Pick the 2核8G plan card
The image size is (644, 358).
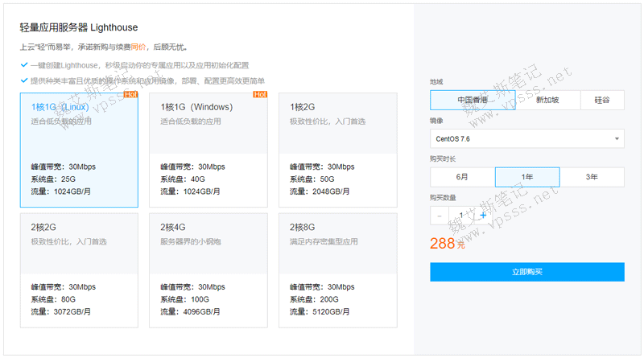pyautogui.click(x=337, y=270)
